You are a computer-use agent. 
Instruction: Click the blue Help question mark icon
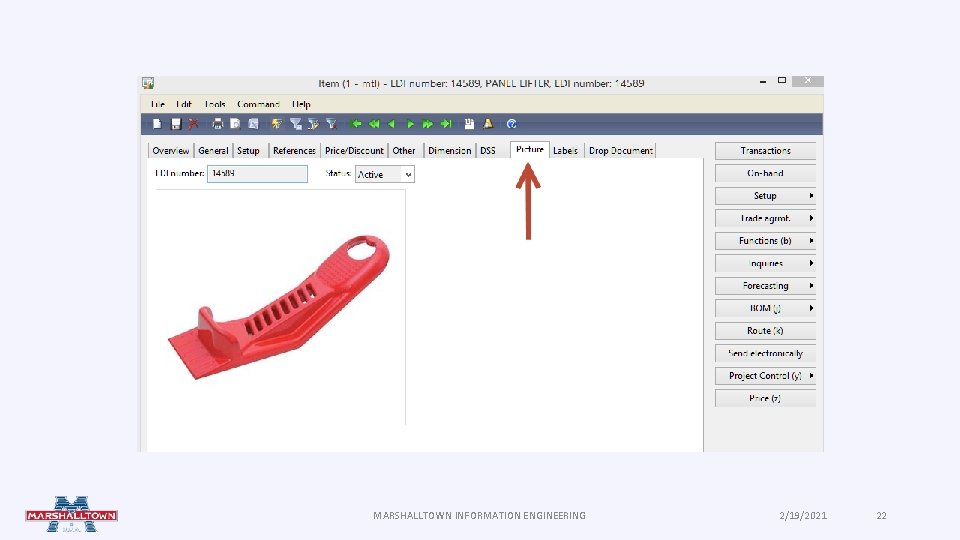(512, 124)
